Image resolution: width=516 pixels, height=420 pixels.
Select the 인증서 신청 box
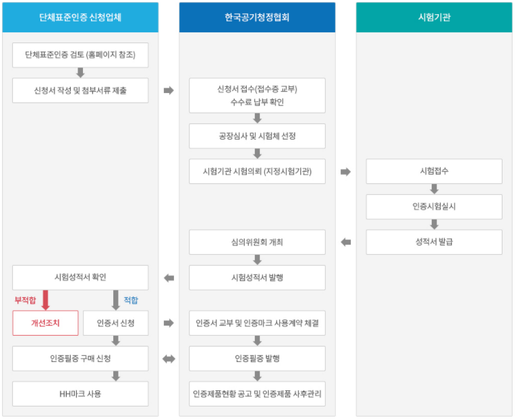pos(115,323)
